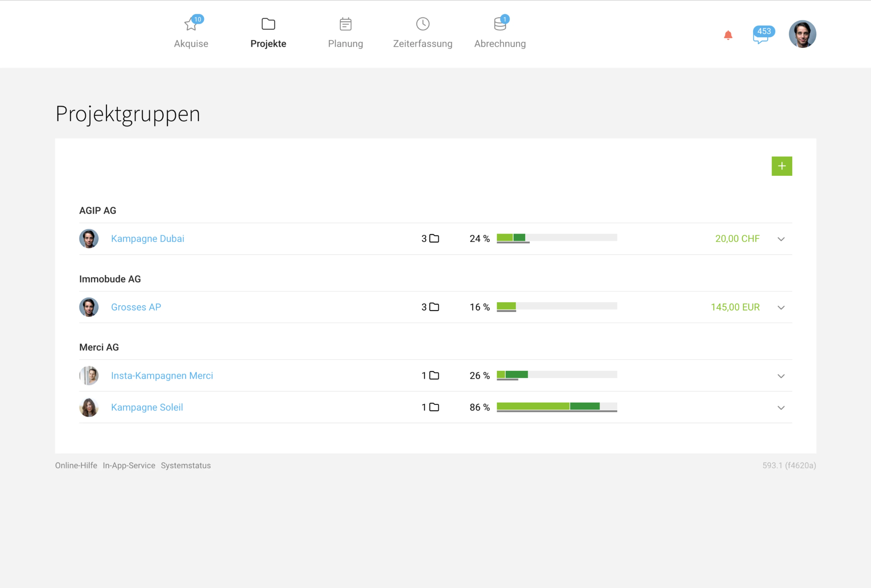Click the folder icon in Grosses AP row
Image resolution: width=871 pixels, height=588 pixels.
(x=434, y=307)
